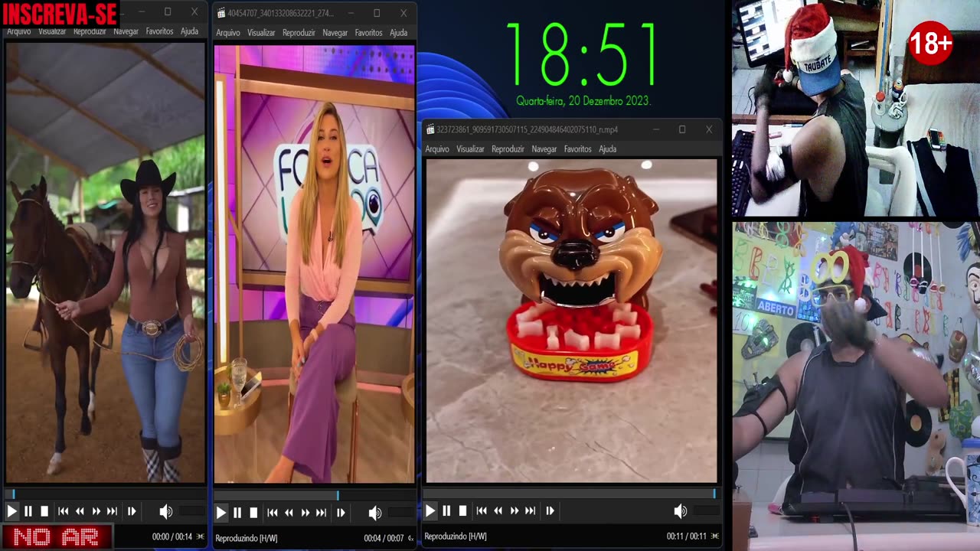
Task: Open Ajuda menu in the 40454707 player
Action: coord(399,33)
